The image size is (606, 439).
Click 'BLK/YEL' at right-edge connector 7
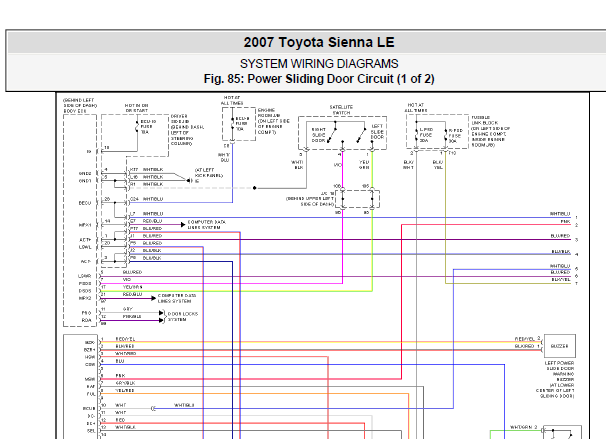pos(561,279)
